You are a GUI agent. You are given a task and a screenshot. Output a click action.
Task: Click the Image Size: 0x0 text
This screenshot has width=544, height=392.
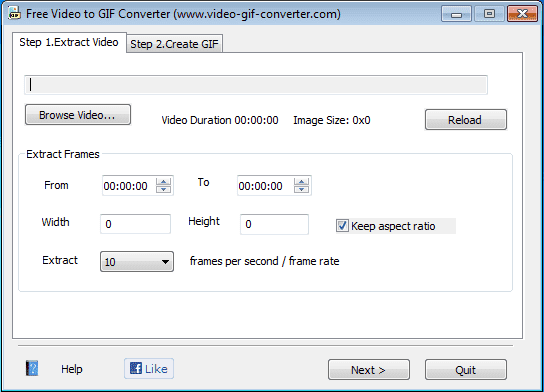point(332,120)
